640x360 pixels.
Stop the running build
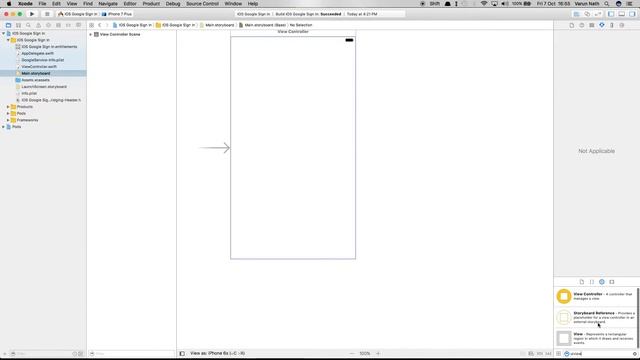[x=47, y=14]
